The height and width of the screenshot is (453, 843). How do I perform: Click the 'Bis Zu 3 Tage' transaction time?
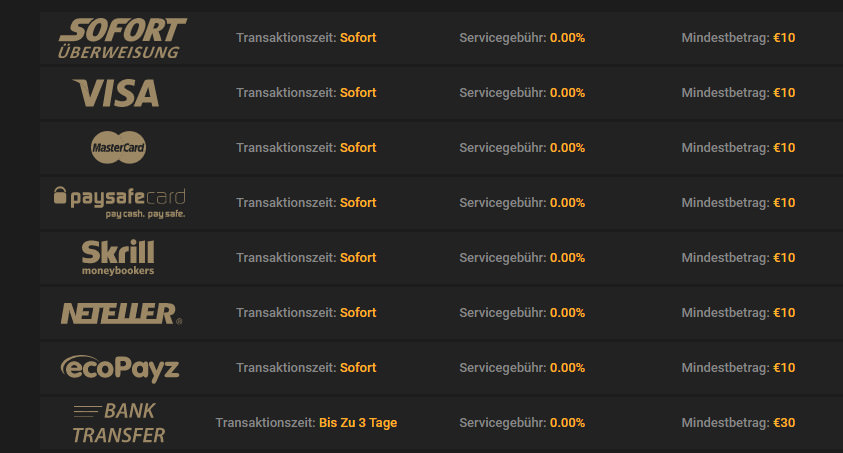click(358, 423)
